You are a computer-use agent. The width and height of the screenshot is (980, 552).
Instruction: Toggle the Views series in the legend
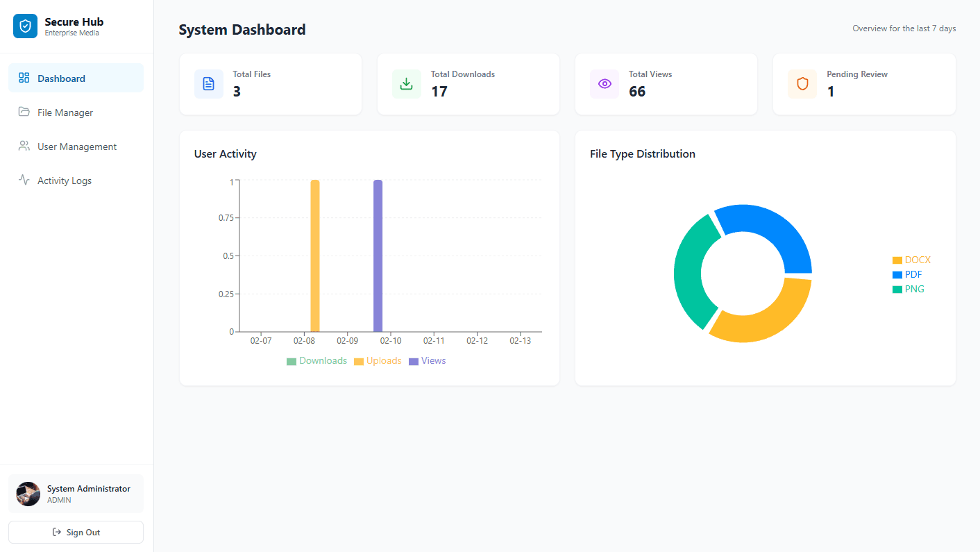[x=428, y=360]
